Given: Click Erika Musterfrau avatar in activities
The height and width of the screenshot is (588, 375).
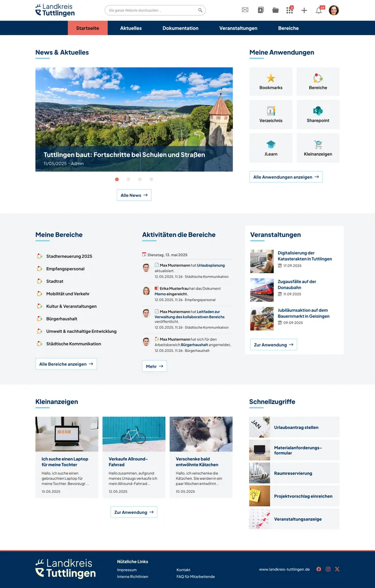Looking at the screenshot, I should pyautogui.click(x=146, y=291).
